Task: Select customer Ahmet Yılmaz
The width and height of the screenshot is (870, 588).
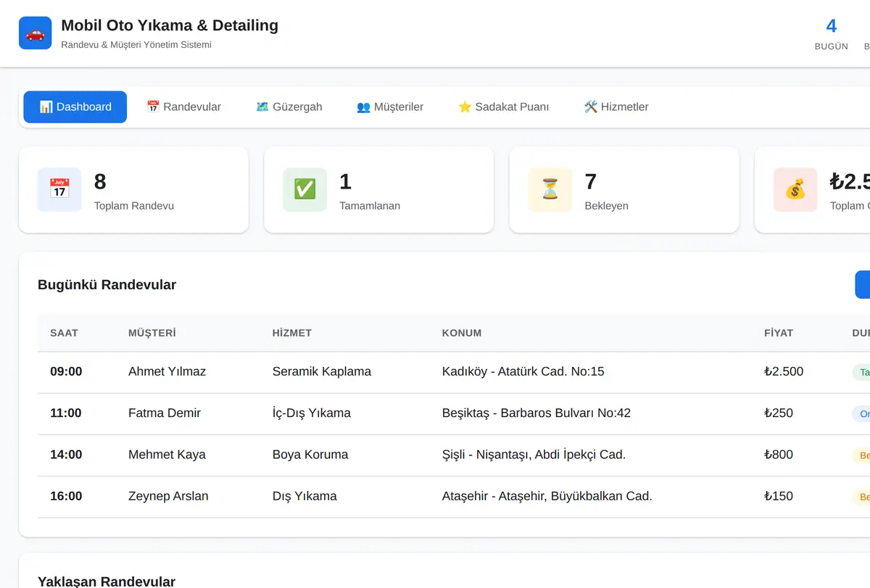Action: click(x=167, y=371)
